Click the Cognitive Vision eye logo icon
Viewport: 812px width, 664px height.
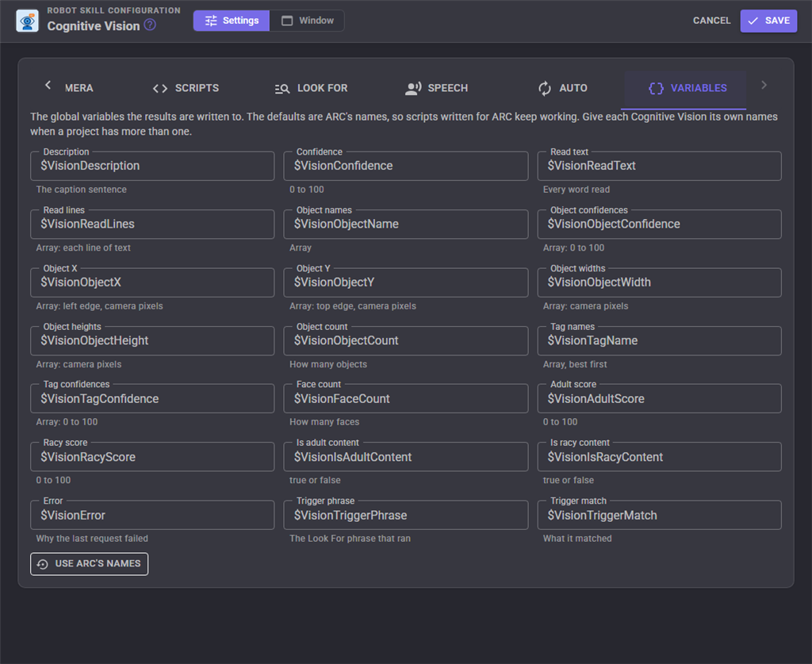(28, 21)
